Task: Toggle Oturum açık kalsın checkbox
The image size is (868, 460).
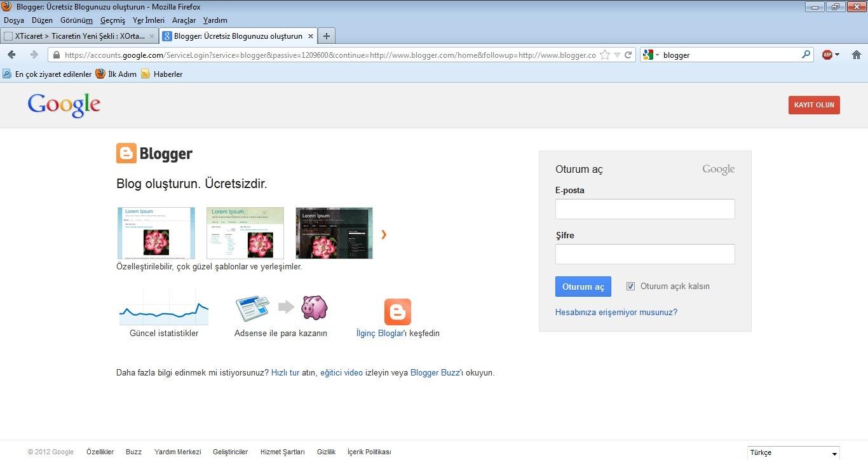Action: pos(630,286)
